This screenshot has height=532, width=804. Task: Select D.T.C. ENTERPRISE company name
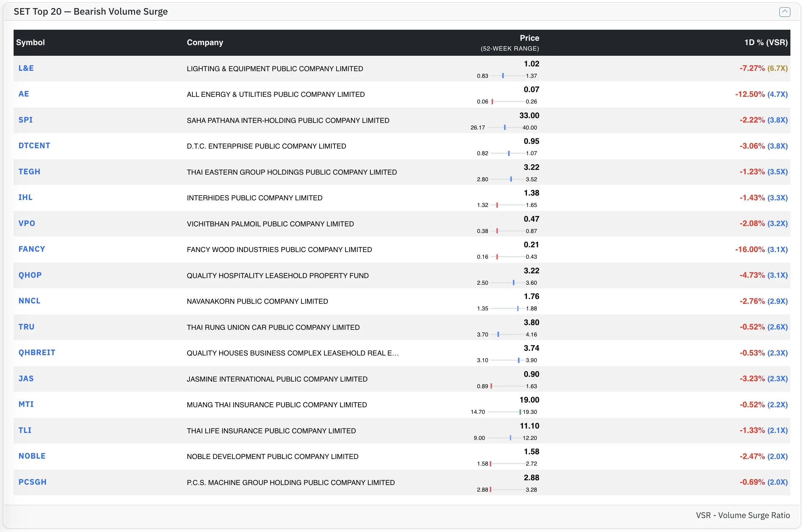[x=266, y=146]
